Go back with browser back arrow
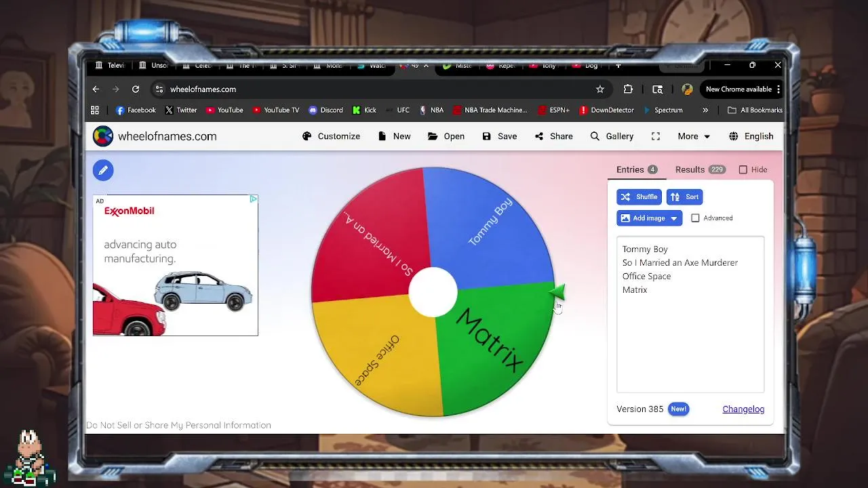The width and height of the screenshot is (868, 488). (96, 89)
